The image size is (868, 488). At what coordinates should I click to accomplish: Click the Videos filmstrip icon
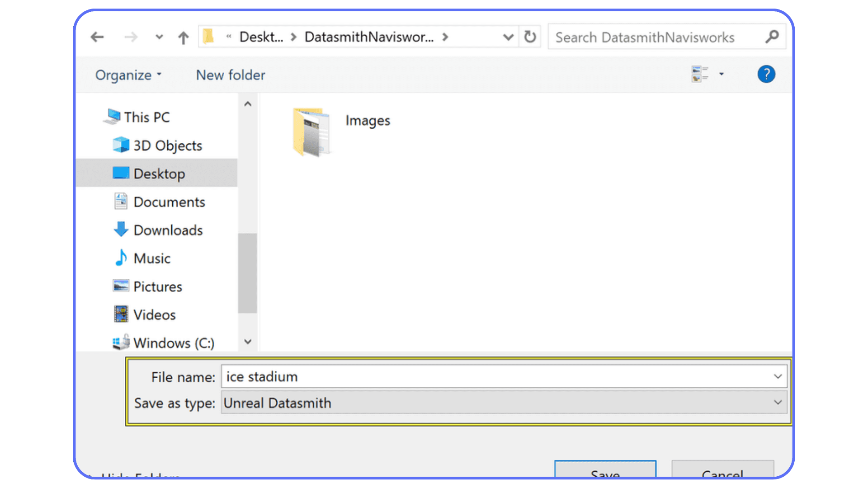tap(121, 314)
